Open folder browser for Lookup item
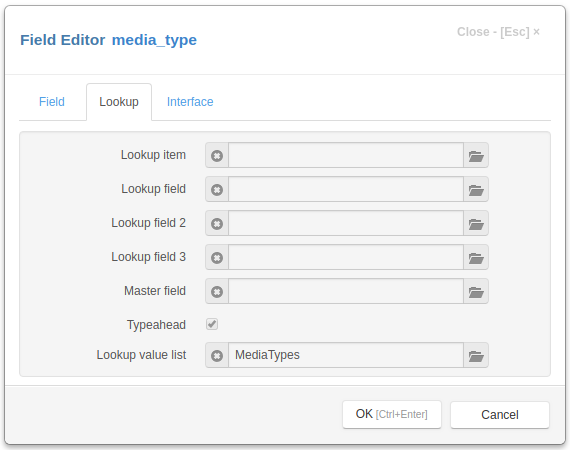Screen dimensions: 570x450 point(476,156)
